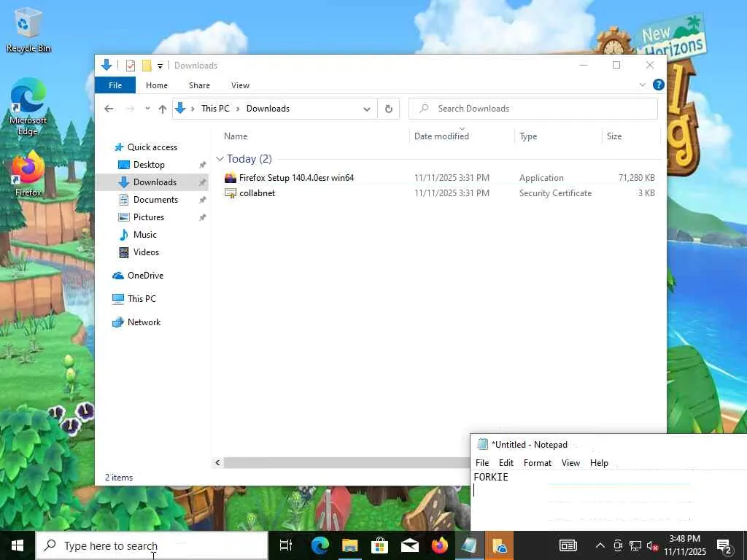Image resolution: width=747 pixels, height=560 pixels.
Task: Sort by the Size column header
Action: coord(614,136)
